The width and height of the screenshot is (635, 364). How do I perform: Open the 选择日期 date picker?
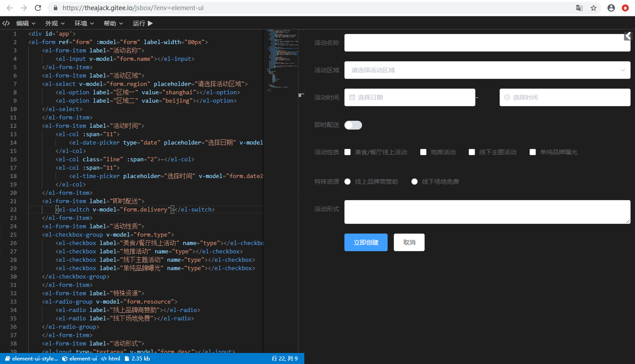point(410,97)
